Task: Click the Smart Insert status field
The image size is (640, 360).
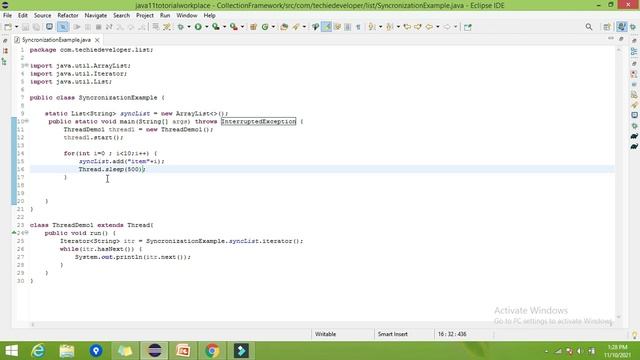Action: point(392,334)
